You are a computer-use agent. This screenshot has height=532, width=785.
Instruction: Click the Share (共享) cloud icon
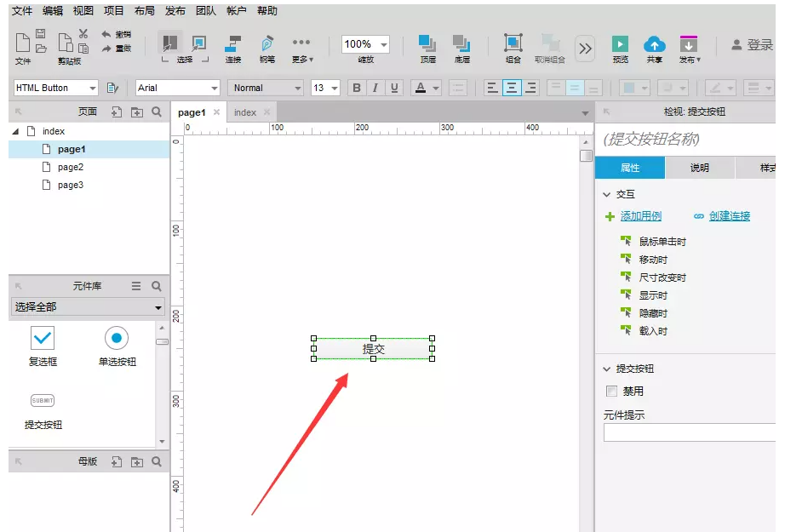coord(654,43)
